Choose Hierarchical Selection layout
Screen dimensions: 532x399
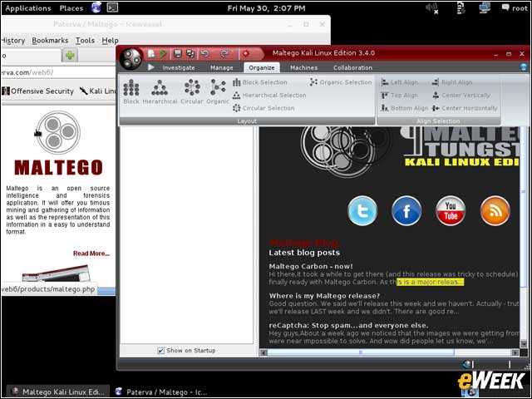[269, 96]
